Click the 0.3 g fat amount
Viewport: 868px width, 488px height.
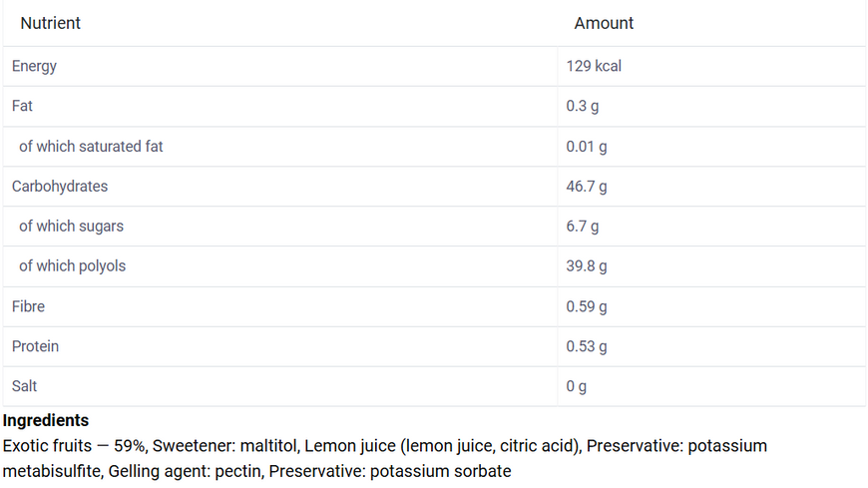582,106
